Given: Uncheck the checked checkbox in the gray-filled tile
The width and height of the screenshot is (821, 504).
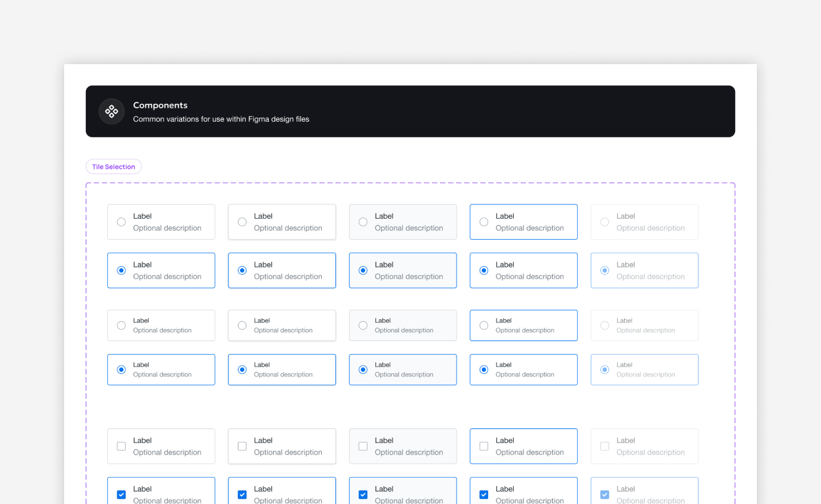Looking at the screenshot, I should (363, 494).
